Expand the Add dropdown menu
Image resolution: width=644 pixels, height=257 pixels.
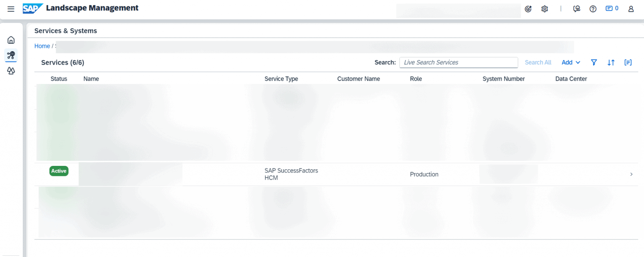(x=571, y=62)
